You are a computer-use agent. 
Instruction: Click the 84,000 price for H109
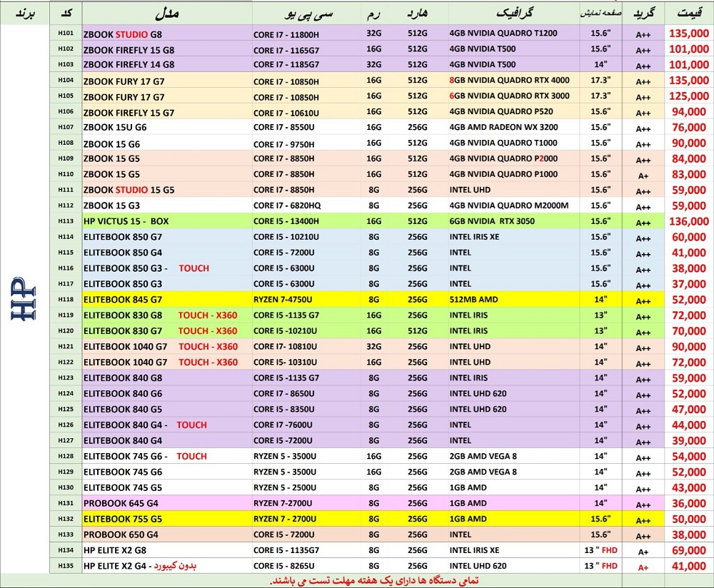[x=689, y=159]
